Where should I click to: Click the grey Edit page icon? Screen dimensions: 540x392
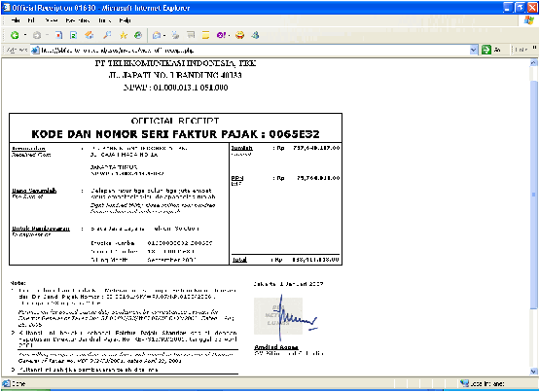(x=191, y=35)
